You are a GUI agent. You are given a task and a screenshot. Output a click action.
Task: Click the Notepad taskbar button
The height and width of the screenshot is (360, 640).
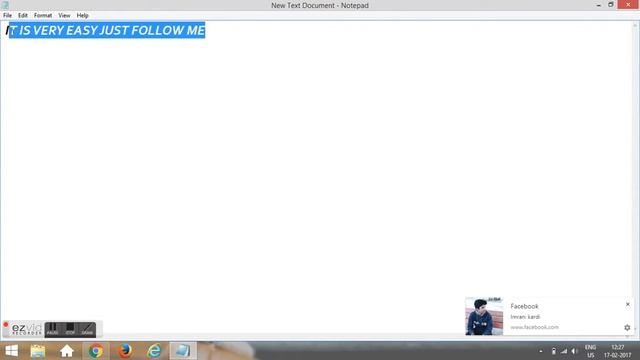(183, 351)
